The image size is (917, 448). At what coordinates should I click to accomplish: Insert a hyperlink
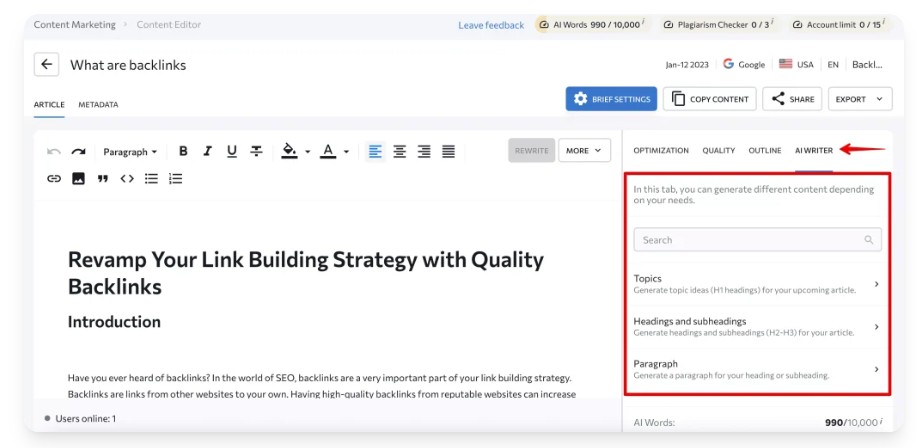54,178
